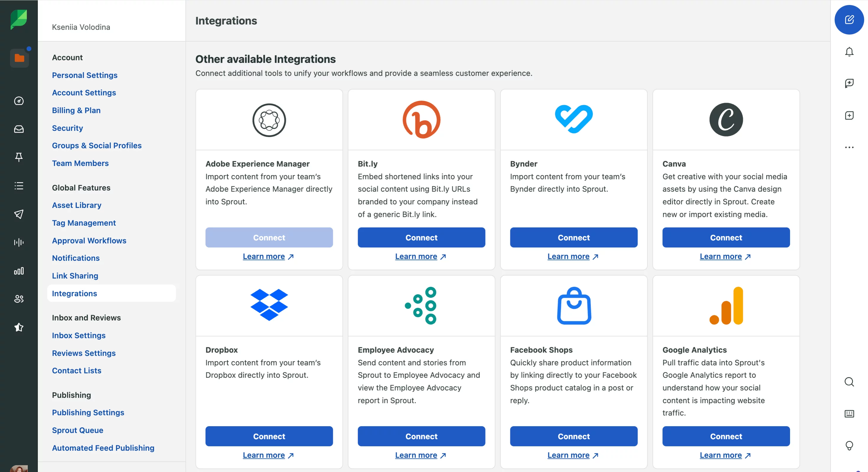Screen dimensions: 868x472
Task: Open Learn more for Dropbox
Action: click(268, 455)
